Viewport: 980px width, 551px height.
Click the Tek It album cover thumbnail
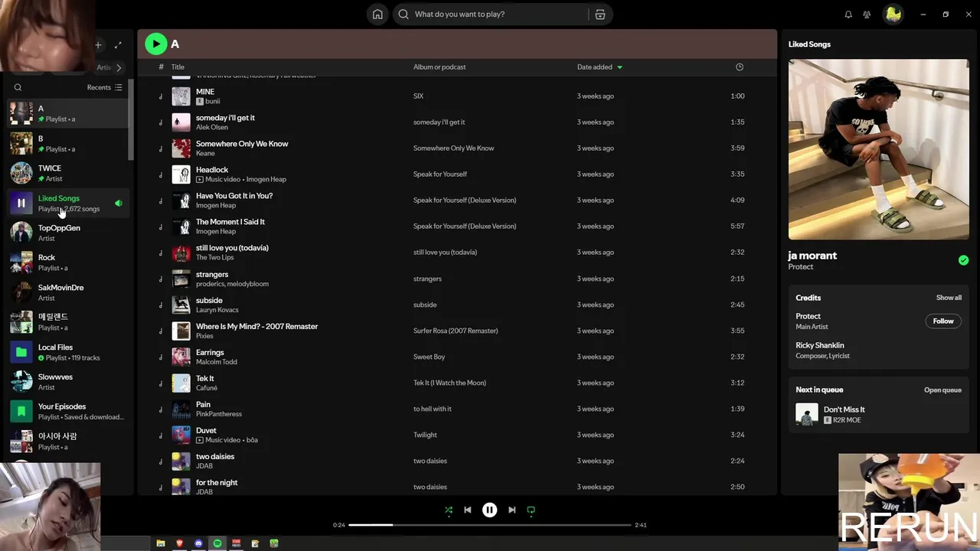(x=181, y=383)
